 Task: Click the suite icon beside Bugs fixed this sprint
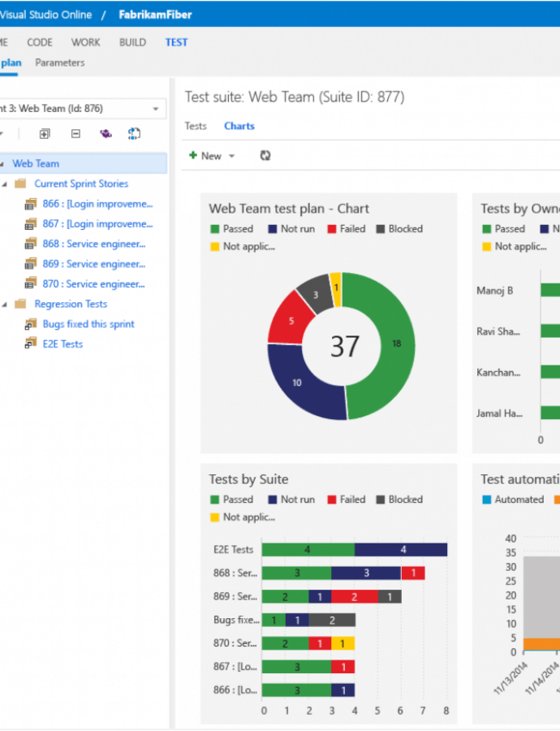pos(30,324)
